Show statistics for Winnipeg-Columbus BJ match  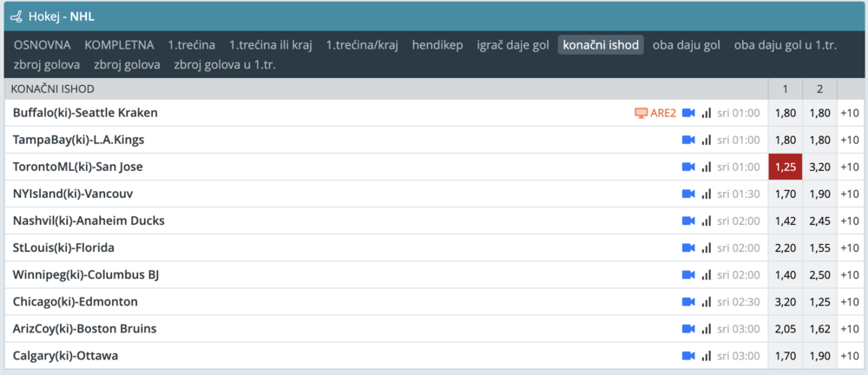tap(706, 275)
